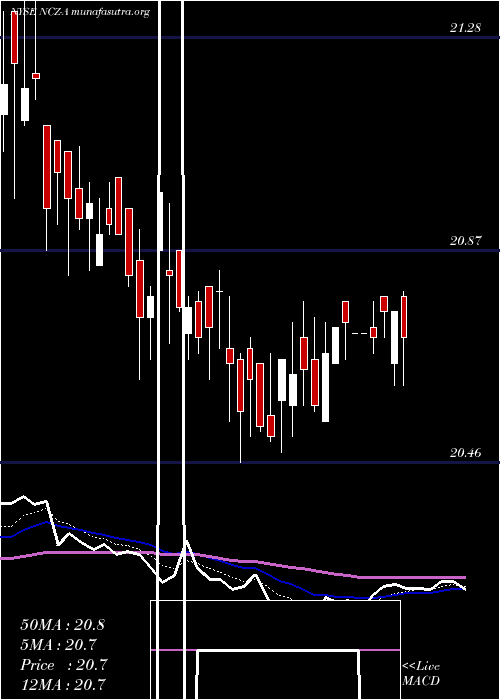
Task: Click the 50MA : 20.8 legend text
Action: tap(62, 625)
